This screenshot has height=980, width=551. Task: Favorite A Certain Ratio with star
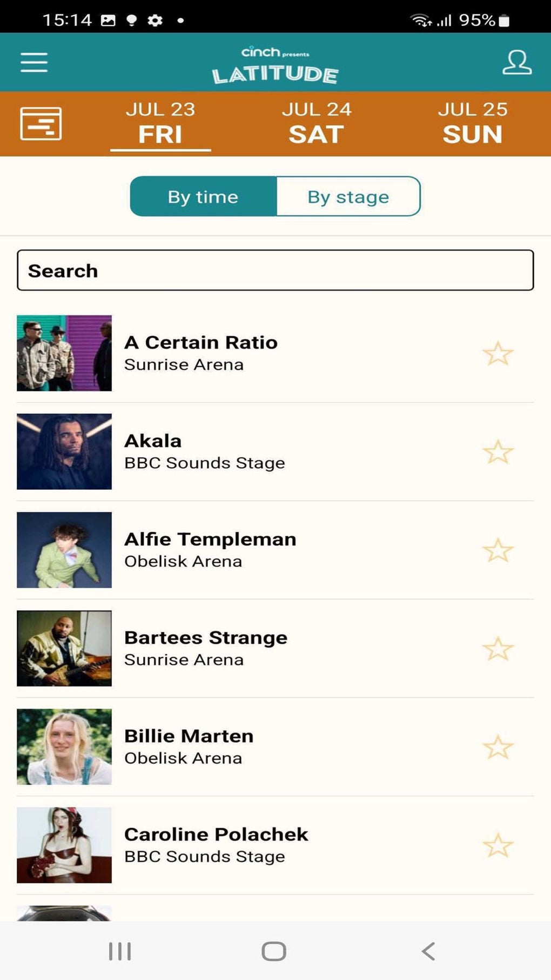[x=498, y=354]
